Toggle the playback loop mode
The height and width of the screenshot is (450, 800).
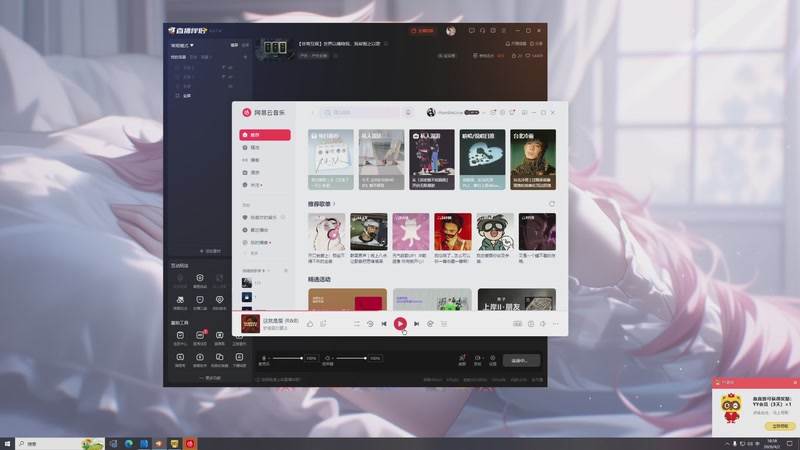[x=357, y=324]
